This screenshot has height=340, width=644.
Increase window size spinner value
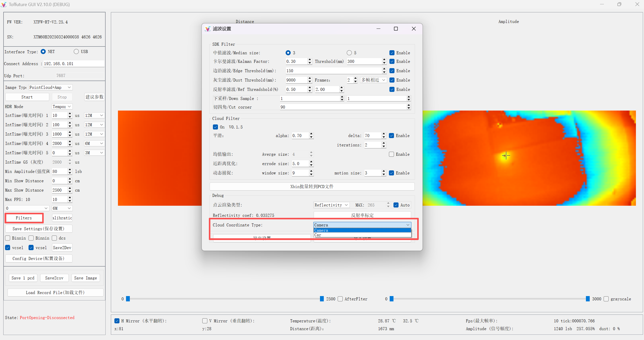[311, 171]
